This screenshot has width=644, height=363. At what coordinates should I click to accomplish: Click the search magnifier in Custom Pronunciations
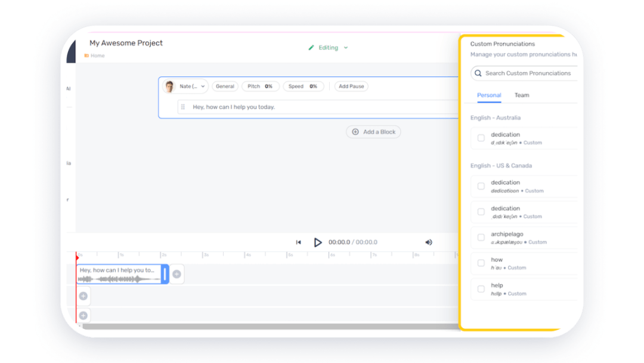click(x=478, y=73)
